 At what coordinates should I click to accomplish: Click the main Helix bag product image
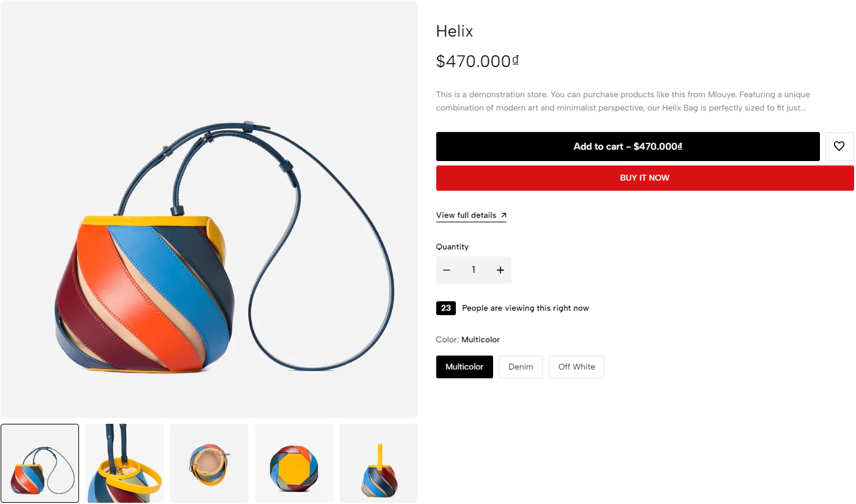pos(209,209)
